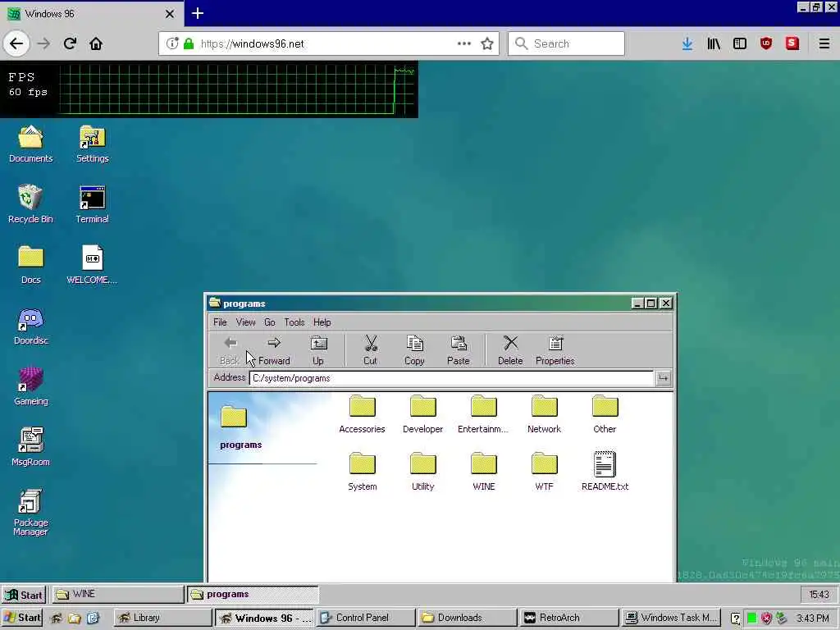Click the host OS Start button
This screenshot has width=840, height=630.
pyautogui.click(x=21, y=618)
